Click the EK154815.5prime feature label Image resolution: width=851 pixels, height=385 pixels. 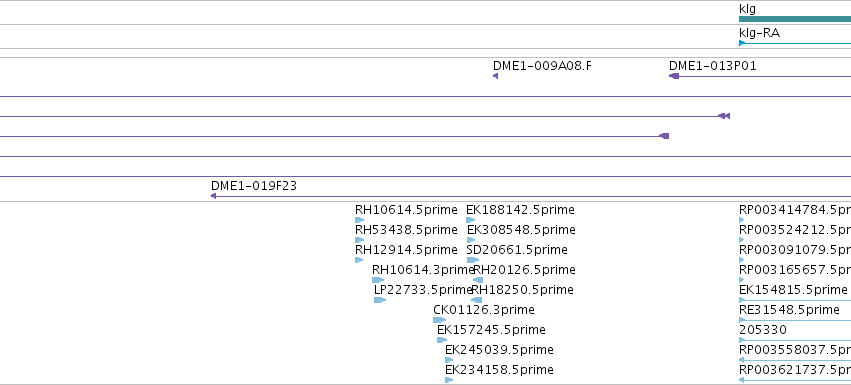[793, 290]
